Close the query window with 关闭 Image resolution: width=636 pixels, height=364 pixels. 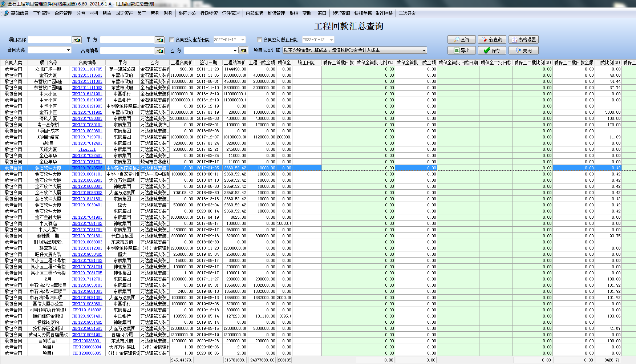[523, 50]
